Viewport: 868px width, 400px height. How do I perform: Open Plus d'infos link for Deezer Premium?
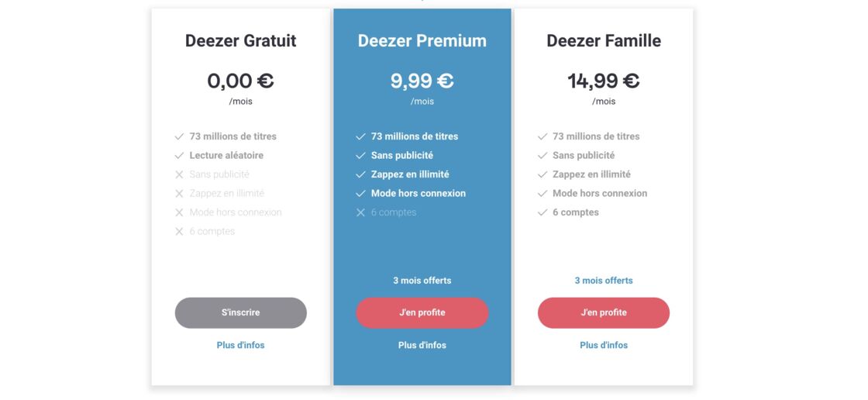click(422, 345)
